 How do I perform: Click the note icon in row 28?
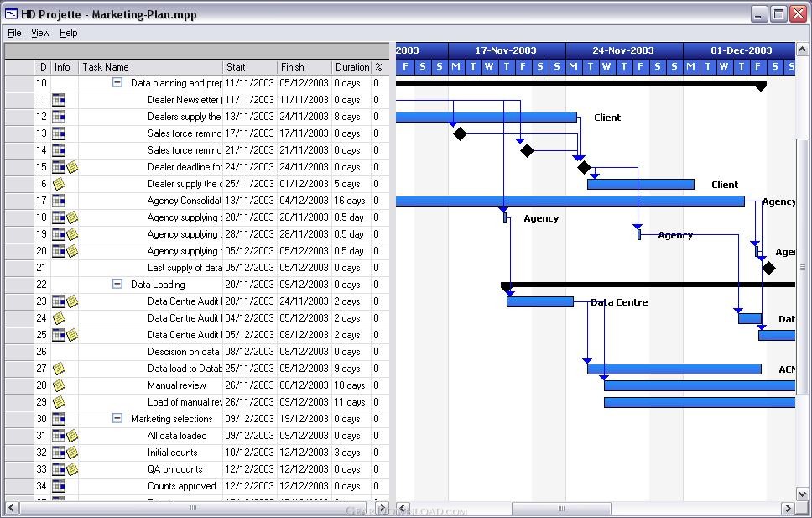click(x=59, y=385)
